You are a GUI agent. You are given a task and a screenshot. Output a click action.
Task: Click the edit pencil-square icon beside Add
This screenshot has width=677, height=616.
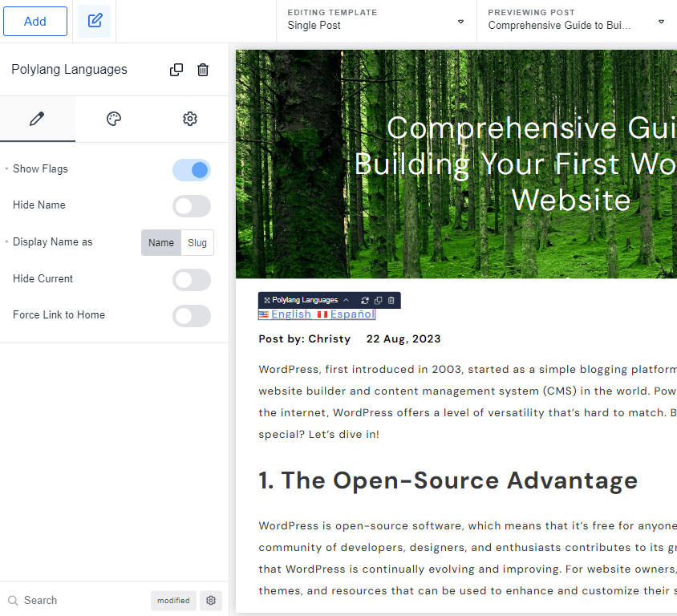click(95, 21)
